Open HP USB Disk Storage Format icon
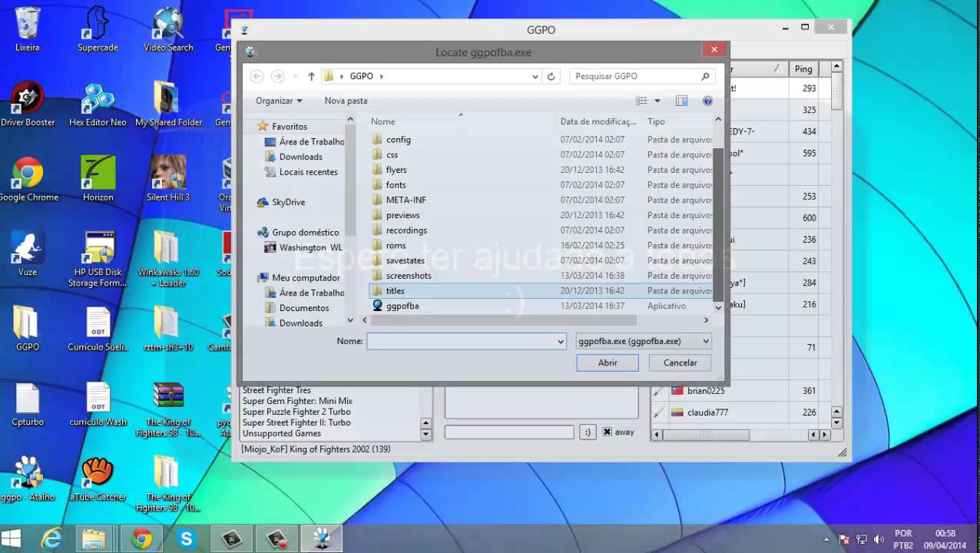The width and height of the screenshot is (980, 553). [x=98, y=260]
